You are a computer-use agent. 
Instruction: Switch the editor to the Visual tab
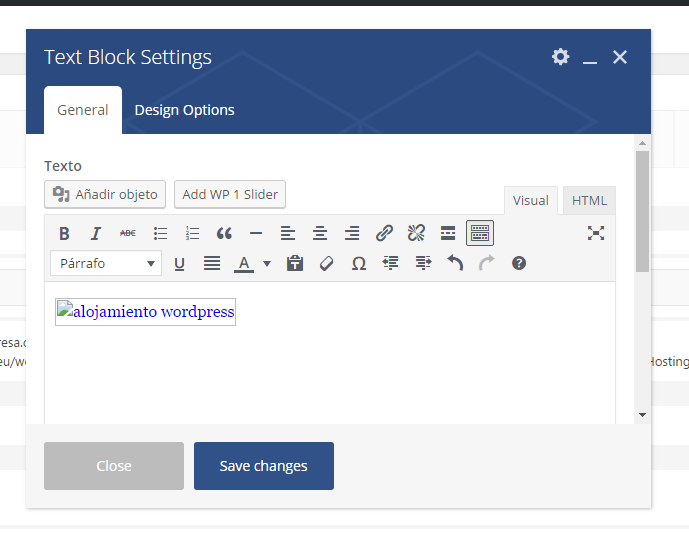pos(531,200)
